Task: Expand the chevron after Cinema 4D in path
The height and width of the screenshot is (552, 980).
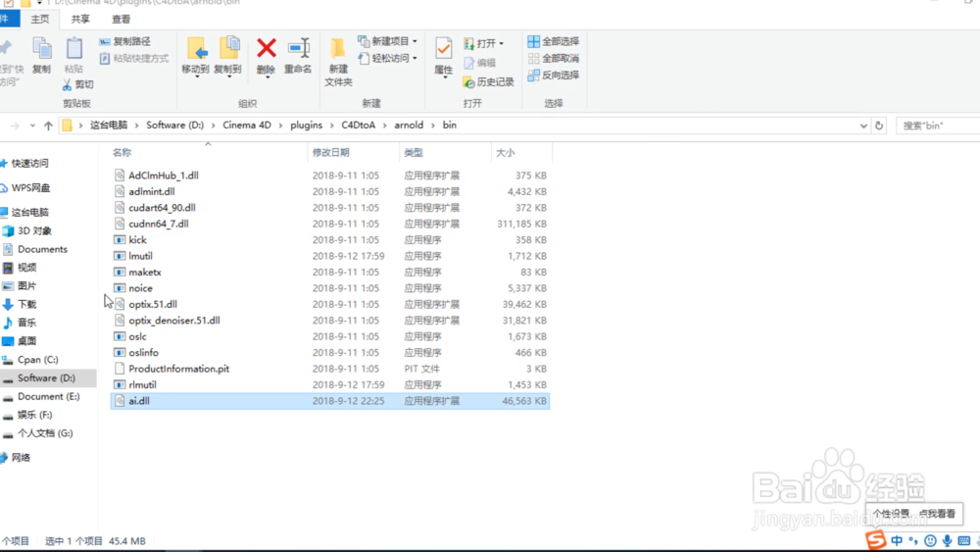Action: (x=280, y=125)
